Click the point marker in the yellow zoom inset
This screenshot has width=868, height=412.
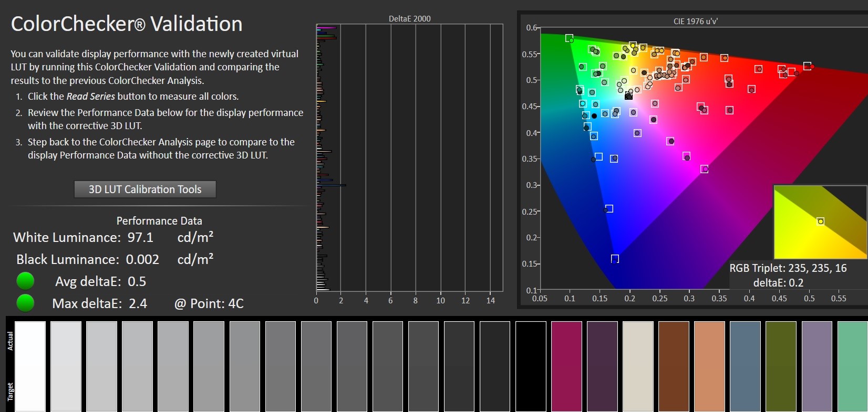click(821, 221)
